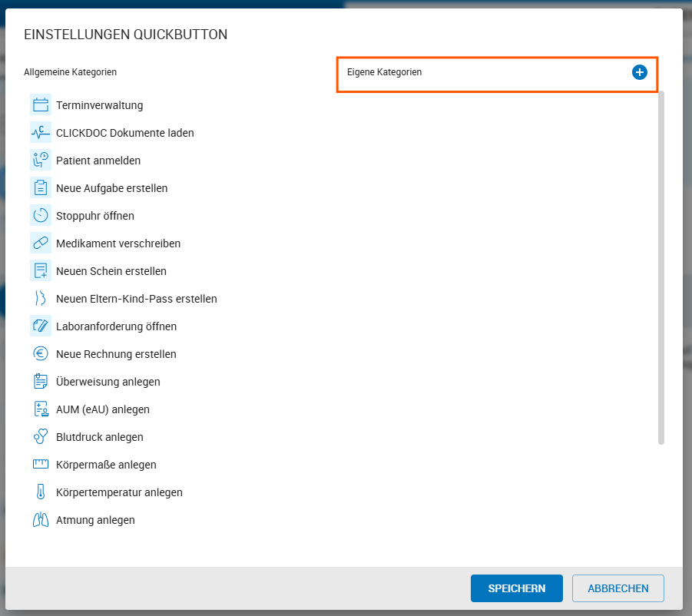This screenshot has width=692, height=616.
Task: Select the CLICKDOC Dokumente laden icon
Action: [x=41, y=132]
